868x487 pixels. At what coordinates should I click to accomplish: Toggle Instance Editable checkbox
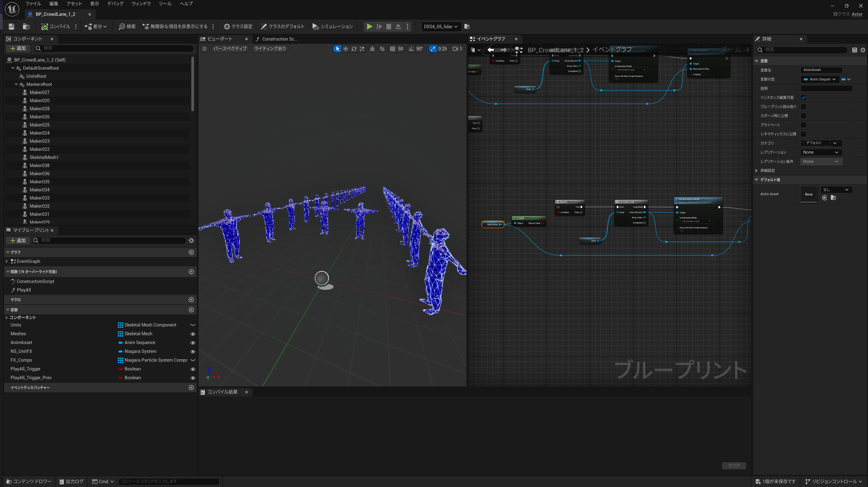coord(803,97)
